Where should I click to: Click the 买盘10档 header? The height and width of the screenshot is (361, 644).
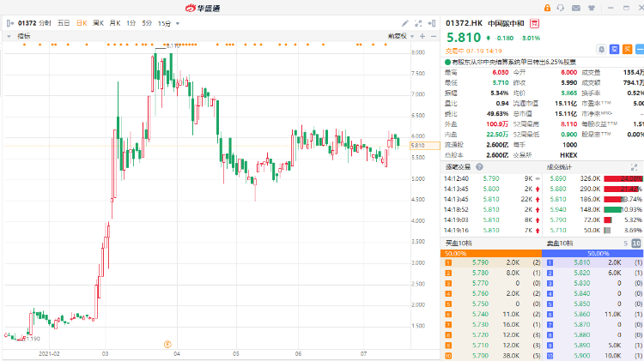click(459, 244)
